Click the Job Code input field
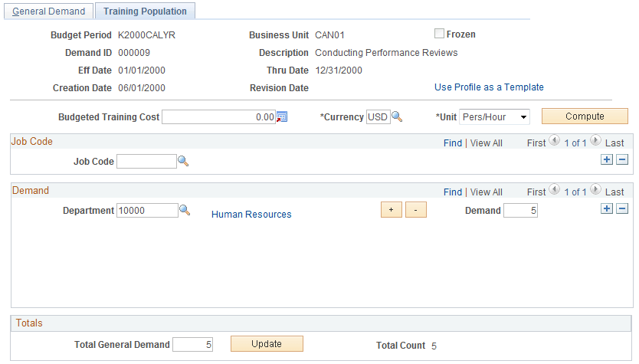Image resolution: width=639 pixels, height=364 pixels. pyautogui.click(x=146, y=162)
